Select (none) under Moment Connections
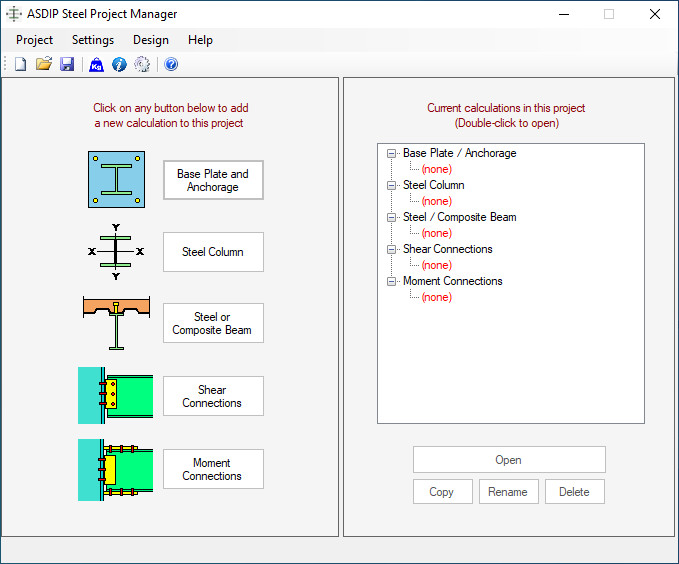679x564 pixels. (x=436, y=297)
